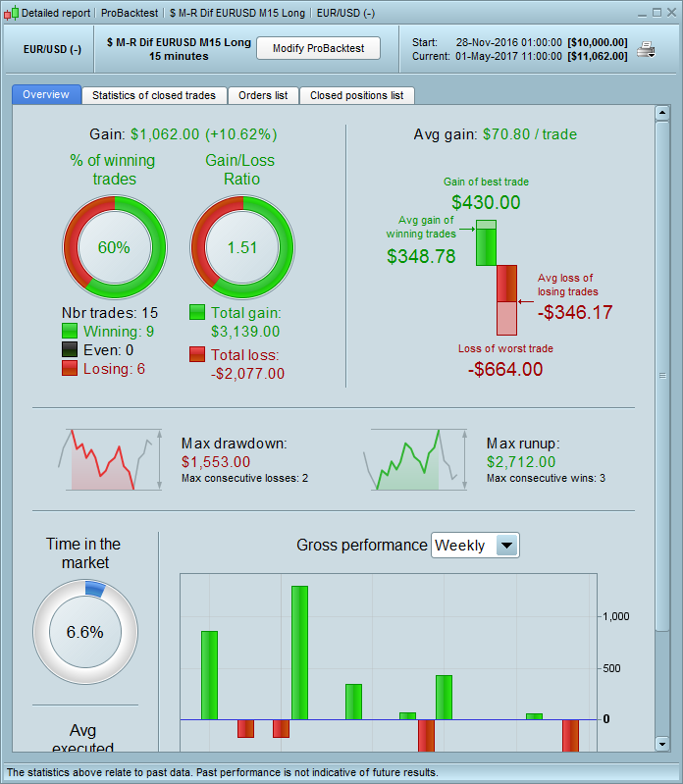Switch to Overview tab
The height and width of the screenshot is (784, 683).
tap(46, 94)
